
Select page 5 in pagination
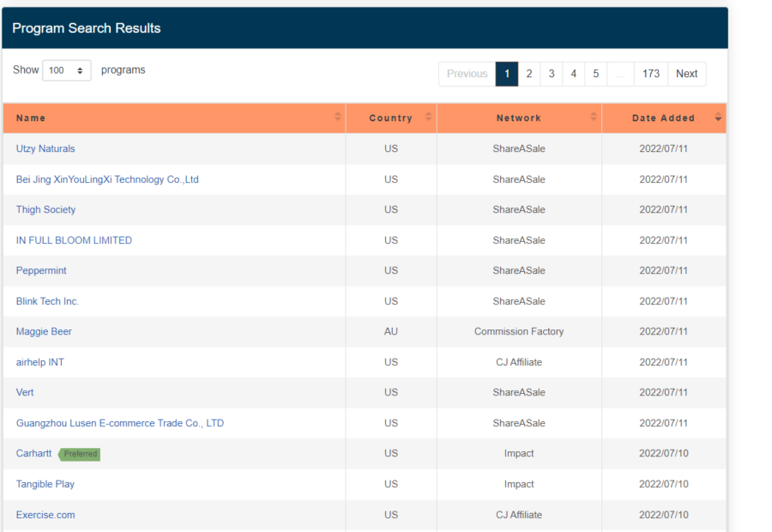click(x=595, y=74)
